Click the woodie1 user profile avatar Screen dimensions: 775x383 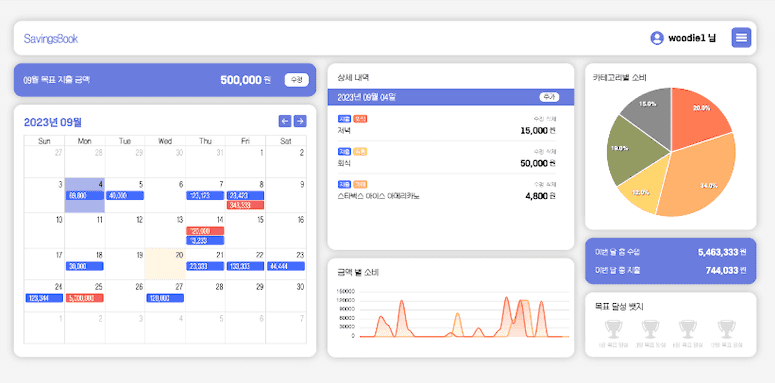point(657,38)
